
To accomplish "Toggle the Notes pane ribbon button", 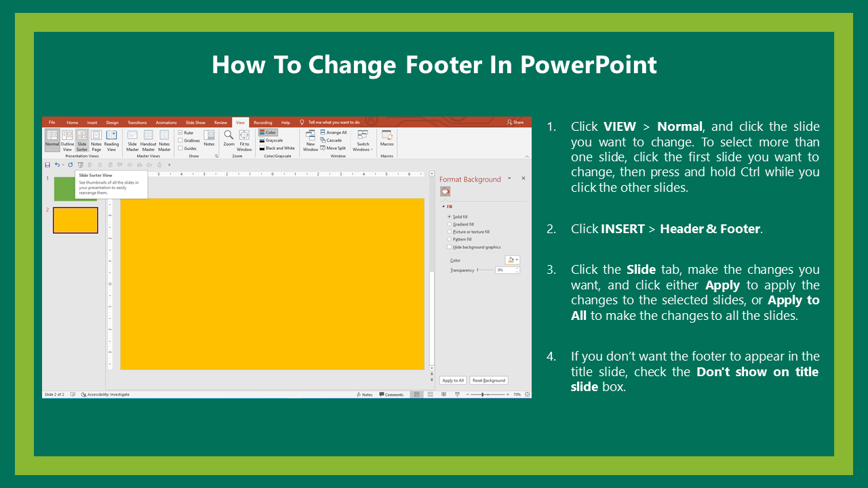I will coord(209,138).
